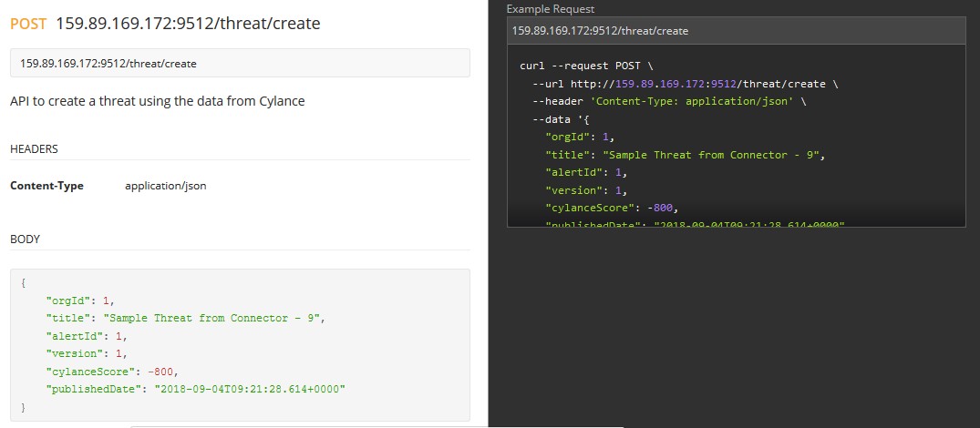The width and height of the screenshot is (980, 428).
Task: Click "cylanceScore" line in curl example
Action: (x=612, y=208)
